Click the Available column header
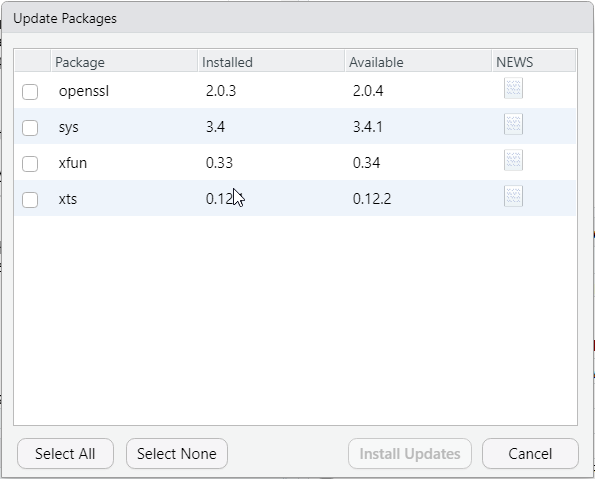The image size is (595, 479). point(418,62)
